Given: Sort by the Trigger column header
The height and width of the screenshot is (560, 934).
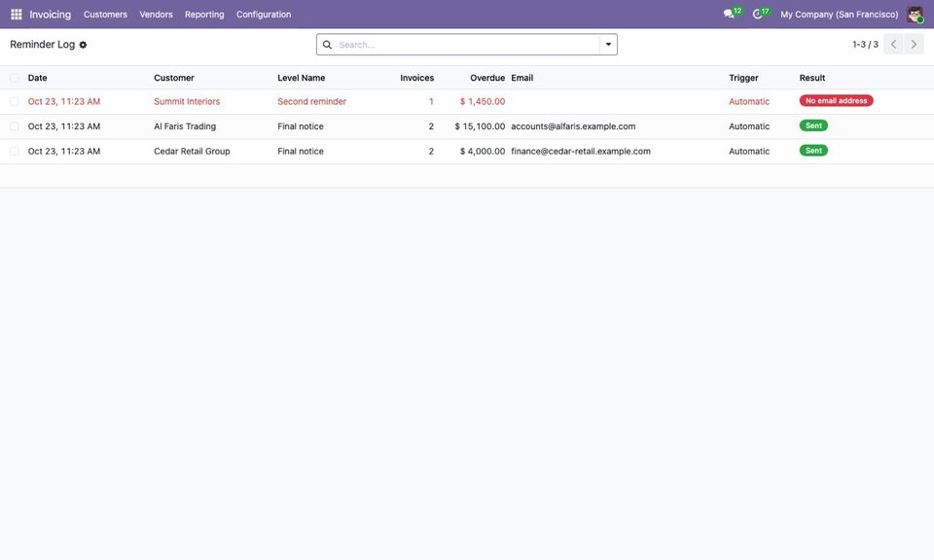Looking at the screenshot, I should coord(743,78).
